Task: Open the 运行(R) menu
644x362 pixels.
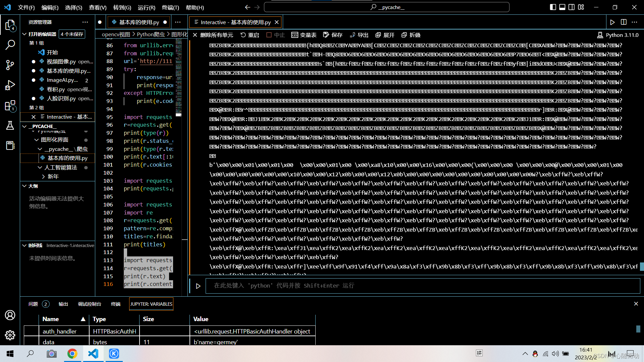Action: click(146, 7)
